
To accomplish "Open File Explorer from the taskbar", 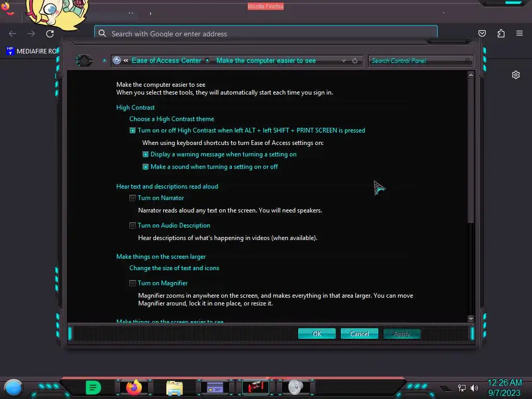I will click(x=175, y=388).
